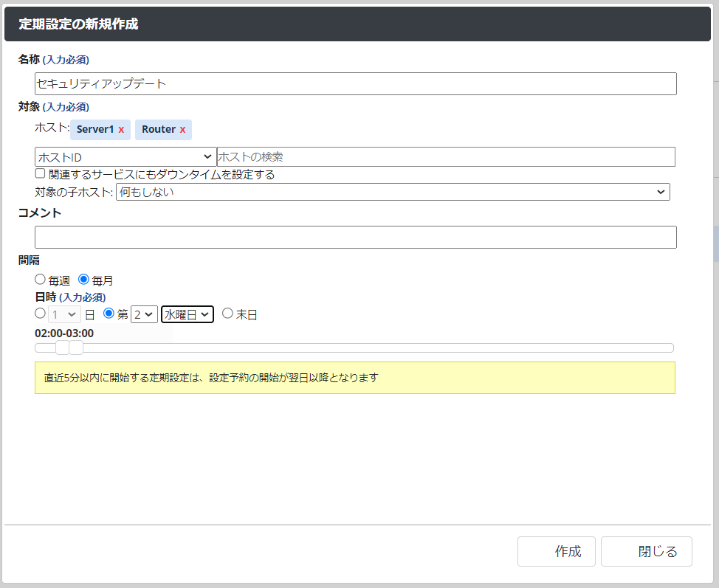The image size is (719, 588).
Task: Select the 毎月 interval radio button
Action: pos(83,280)
